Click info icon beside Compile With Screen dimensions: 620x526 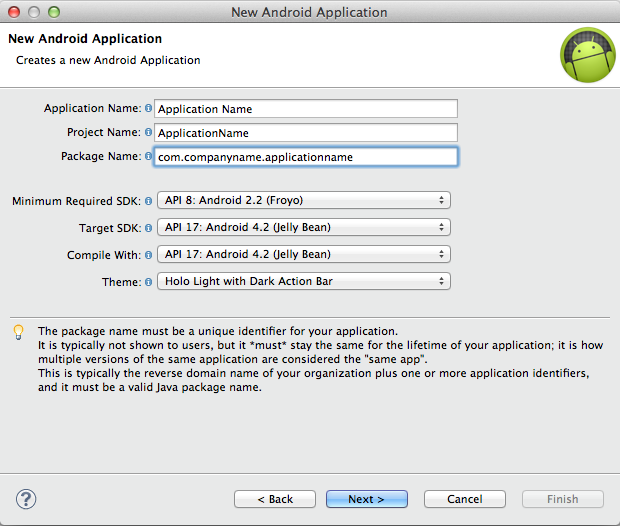149,255
